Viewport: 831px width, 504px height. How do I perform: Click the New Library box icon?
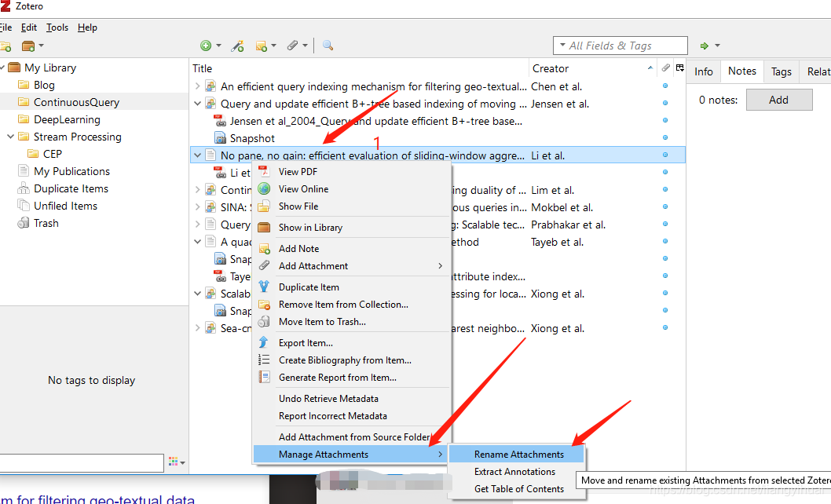click(x=28, y=46)
